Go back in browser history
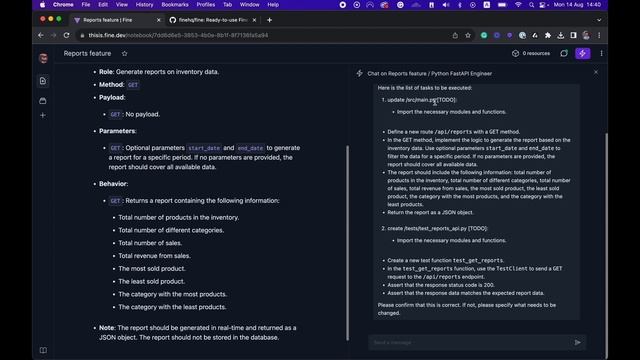This screenshot has width=640, height=360. (x=41, y=36)
